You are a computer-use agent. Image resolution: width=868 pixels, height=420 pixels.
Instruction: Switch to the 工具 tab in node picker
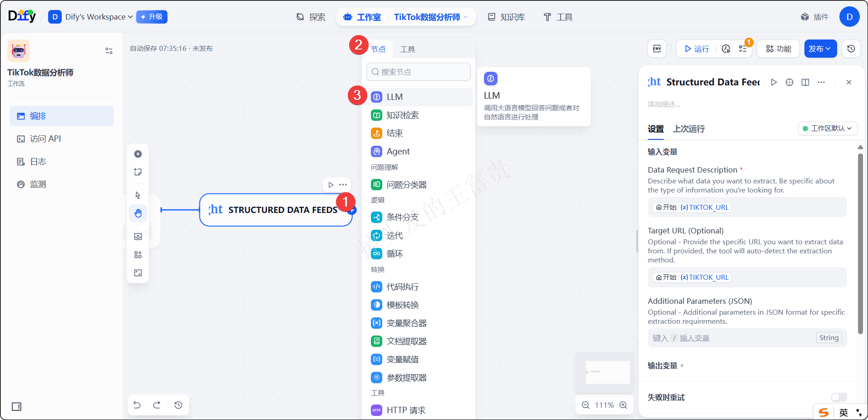pos(408,49)
